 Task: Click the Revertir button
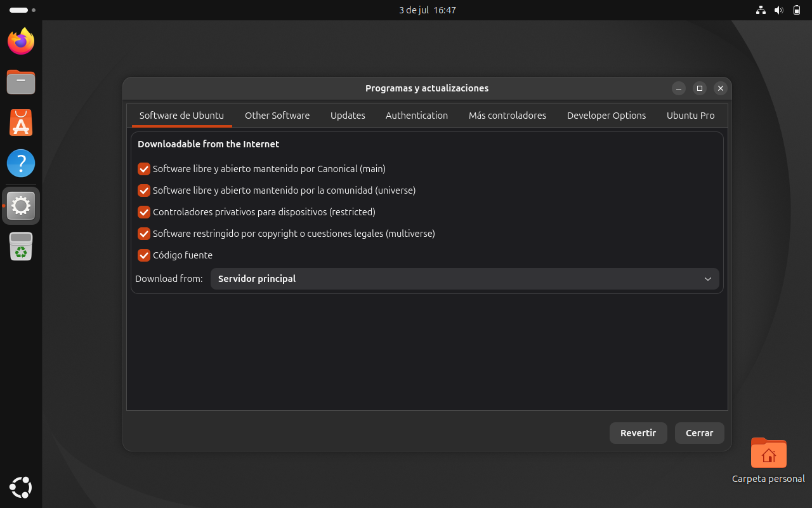(x=638, y=433)
